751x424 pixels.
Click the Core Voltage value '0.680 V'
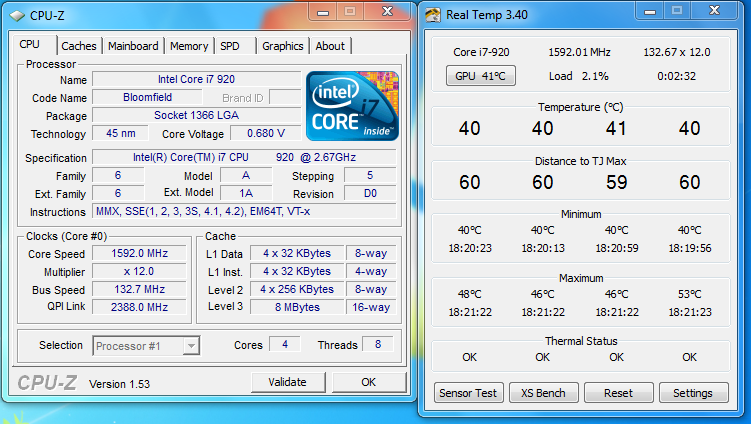[266, 133]
